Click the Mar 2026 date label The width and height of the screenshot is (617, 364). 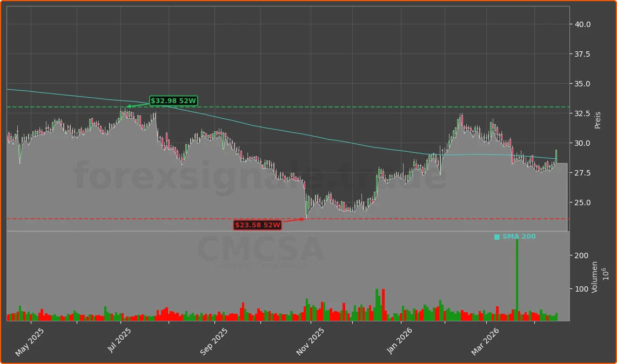[x=485, y=341]
